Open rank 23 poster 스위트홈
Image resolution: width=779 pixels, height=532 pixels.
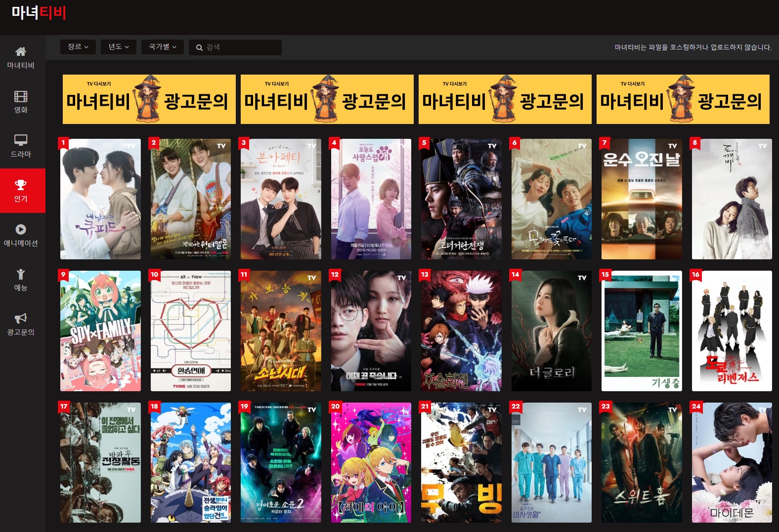pos(642,463)
